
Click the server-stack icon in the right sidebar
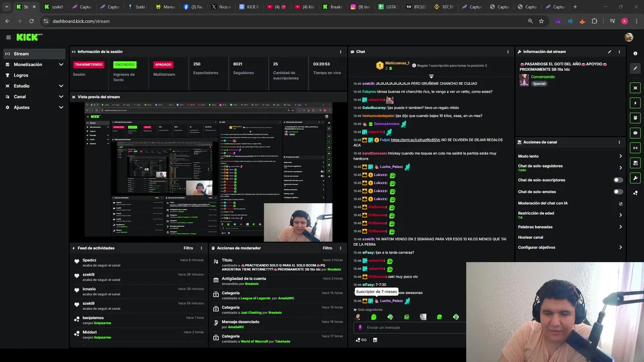635,163
